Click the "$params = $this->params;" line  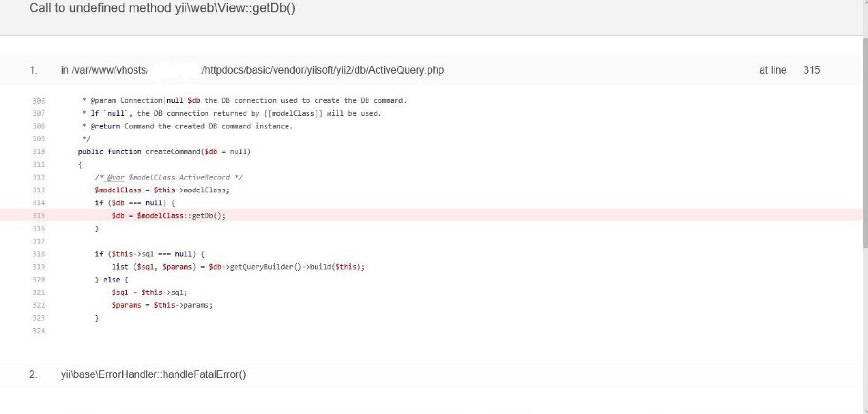[162, 305]
